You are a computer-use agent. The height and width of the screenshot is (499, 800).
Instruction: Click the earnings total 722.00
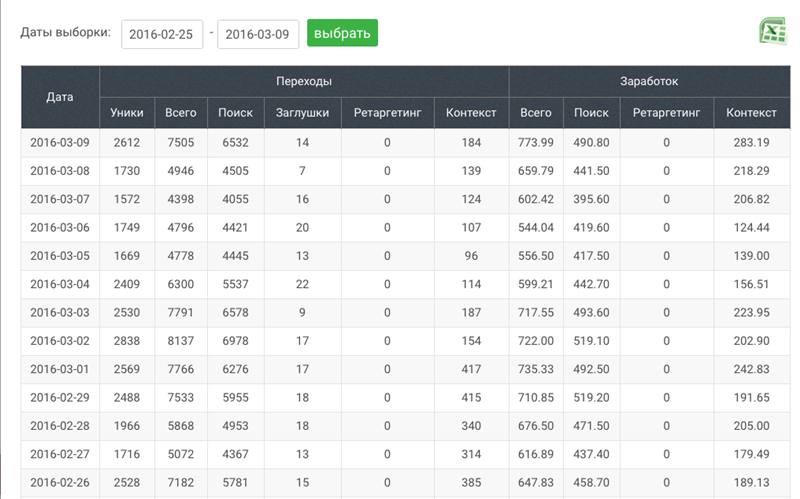(x=536, y=341)
